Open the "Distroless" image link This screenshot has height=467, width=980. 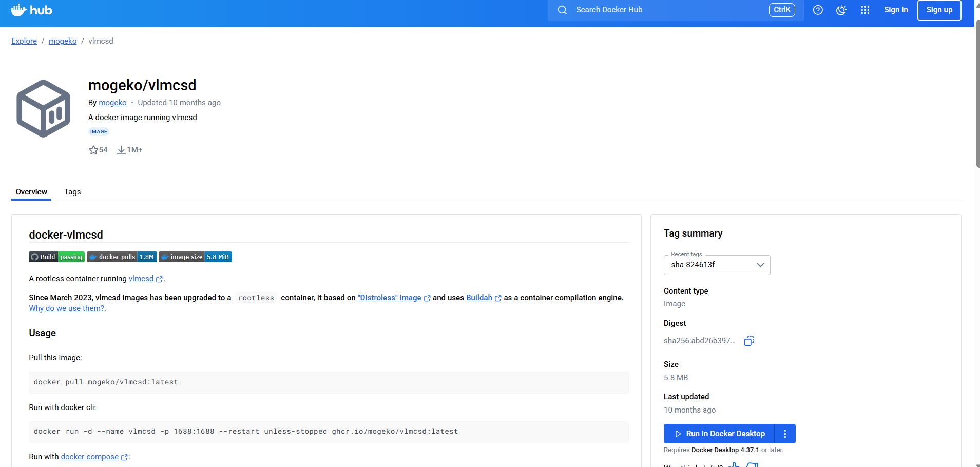[x=389, y=298]
